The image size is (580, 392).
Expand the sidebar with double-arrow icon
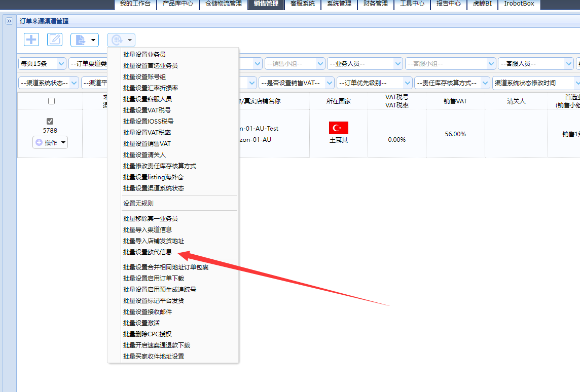[x=9, y=21]
